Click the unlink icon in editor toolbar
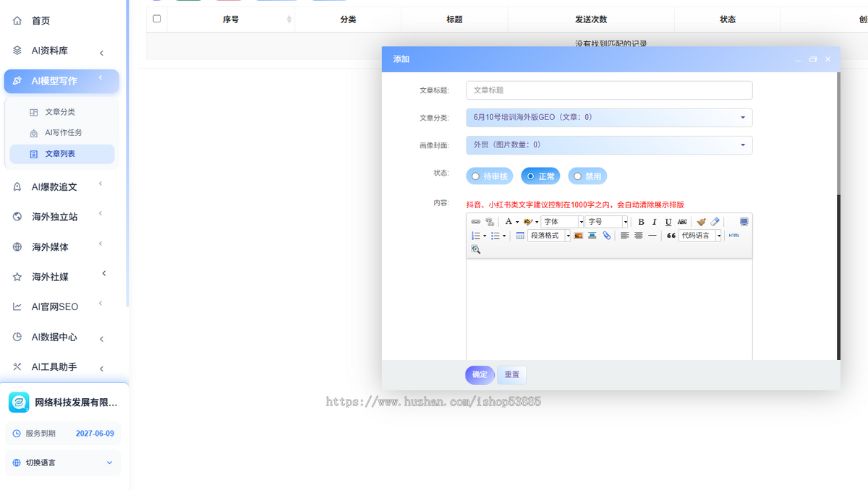The height and width of the screenshot is (490, 868). coord(489,222)
